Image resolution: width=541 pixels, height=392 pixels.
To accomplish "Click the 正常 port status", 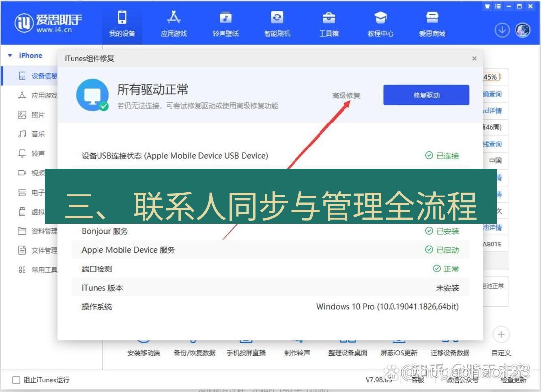I will pyautogui.click(x=446, y=269).
